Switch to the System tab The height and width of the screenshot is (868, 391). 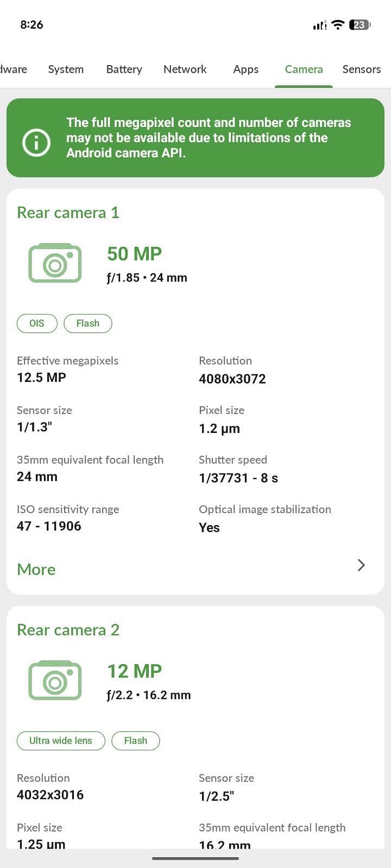coord(66,69)
